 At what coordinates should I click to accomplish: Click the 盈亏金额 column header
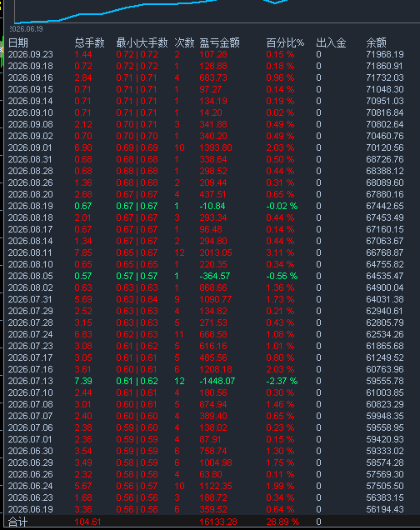(220, 42)
